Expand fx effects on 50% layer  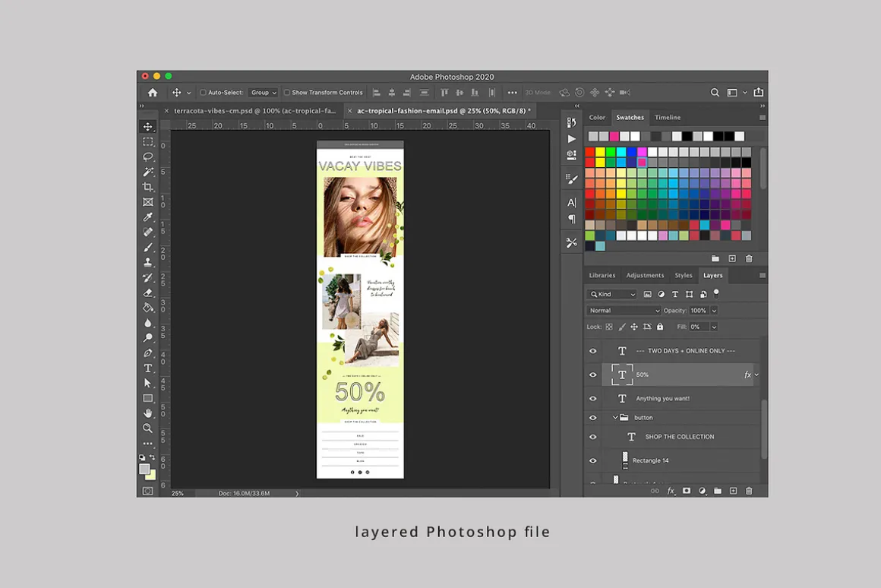tap(757, 375)
